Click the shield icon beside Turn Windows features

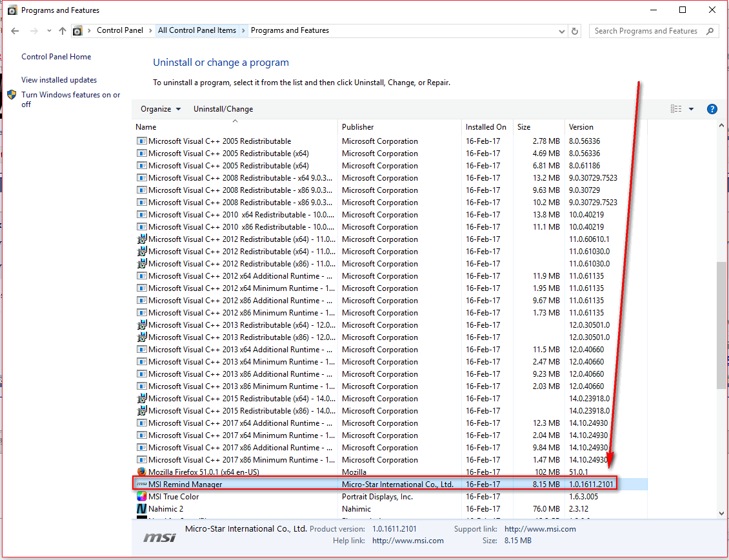(x=12, y=95)
